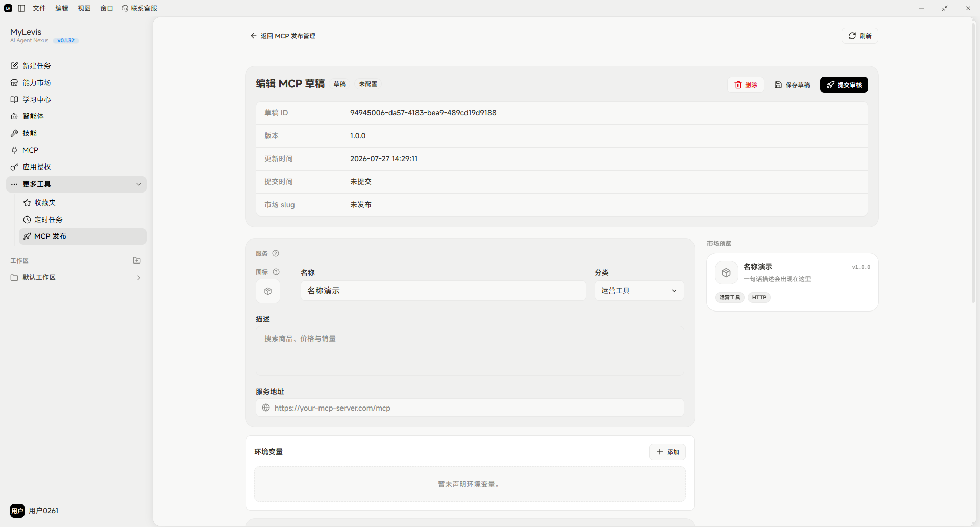Click the 名称演示 title in preview card
Image resolution: width=980 pixels, height=527 pixels.
pos(758,267)
